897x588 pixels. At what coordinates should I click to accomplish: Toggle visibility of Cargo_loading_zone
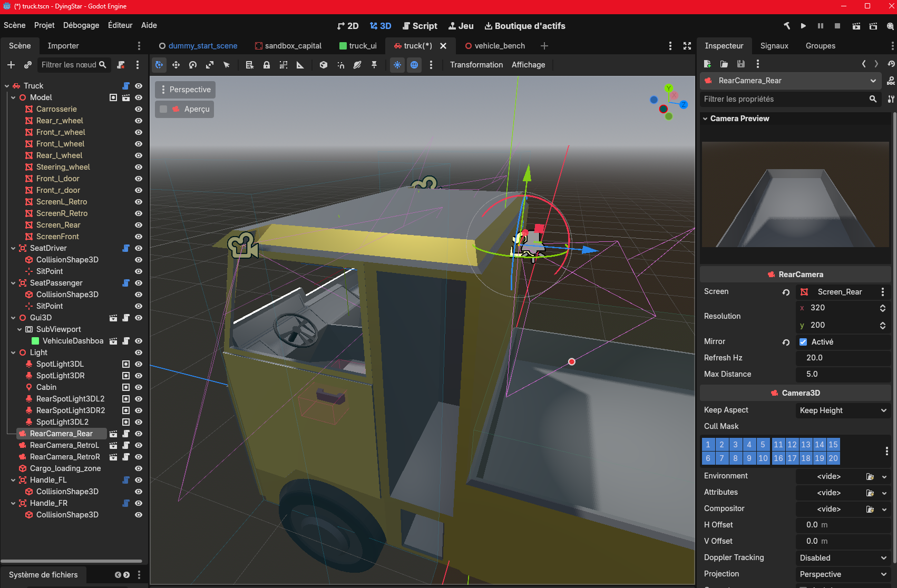pos(139,468)
